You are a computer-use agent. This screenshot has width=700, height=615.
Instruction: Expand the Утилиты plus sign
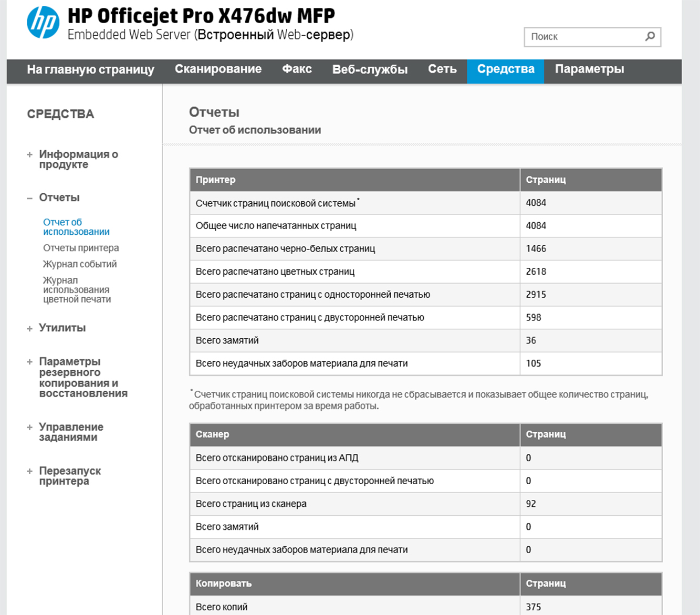[x=29, y=328]
